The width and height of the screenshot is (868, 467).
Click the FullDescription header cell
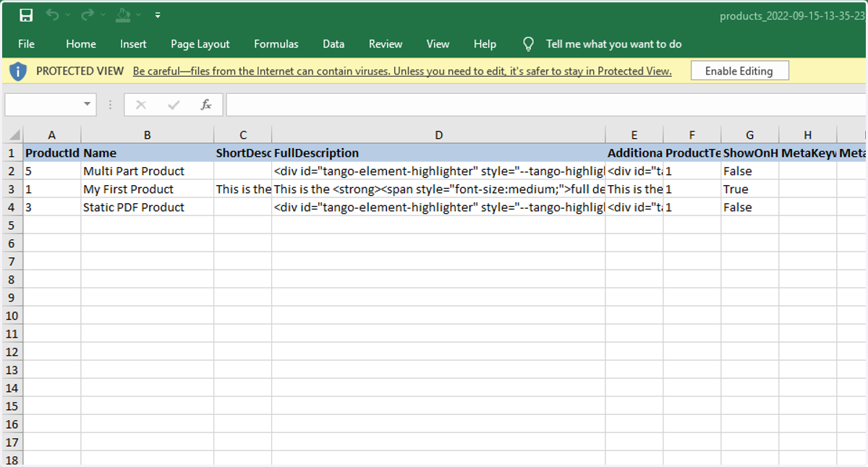point(439,153)
